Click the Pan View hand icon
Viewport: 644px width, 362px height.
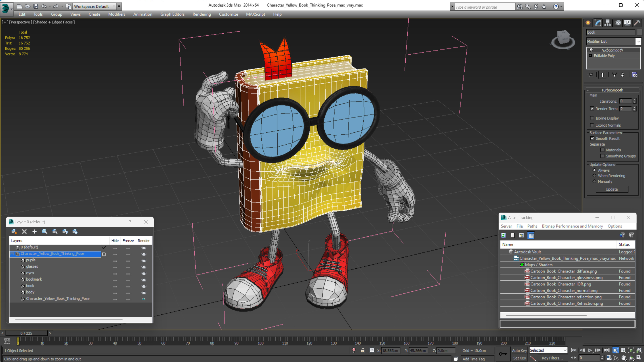623,358
